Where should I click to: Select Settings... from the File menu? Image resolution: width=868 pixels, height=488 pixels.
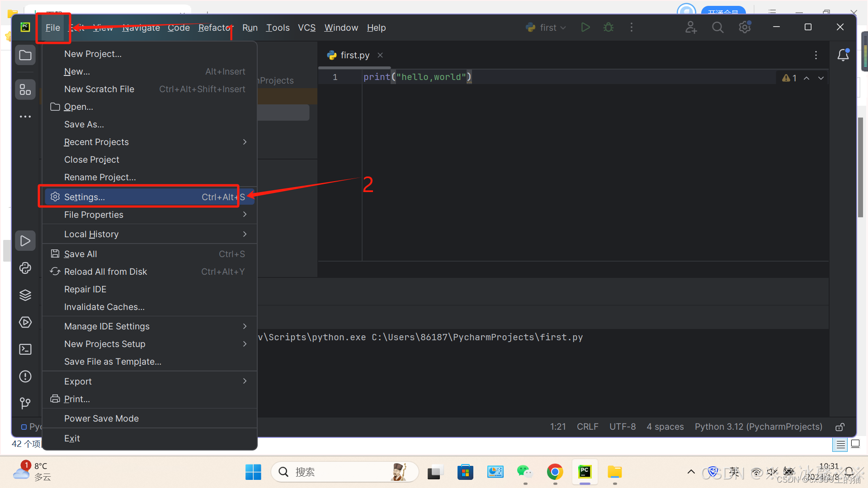pos(85,197)
